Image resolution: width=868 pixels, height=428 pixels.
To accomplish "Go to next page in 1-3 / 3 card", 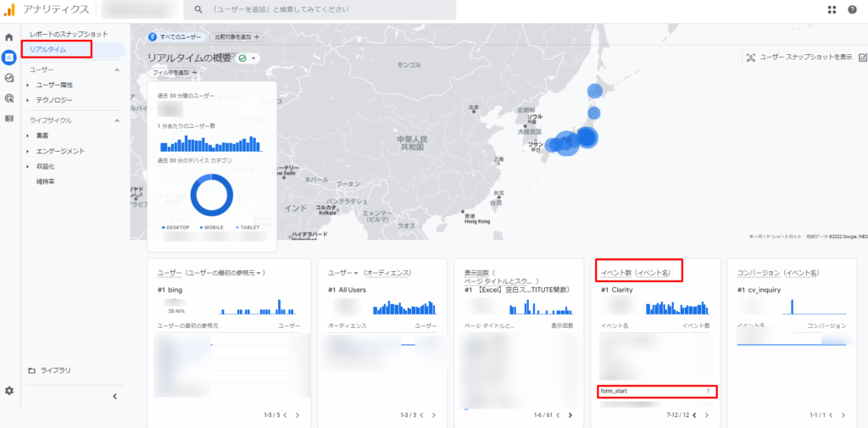I will click(x=434, y=414).
